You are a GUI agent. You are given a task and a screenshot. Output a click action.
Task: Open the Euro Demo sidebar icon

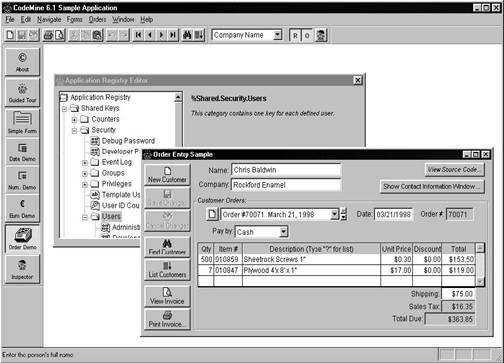coord(22,208)
